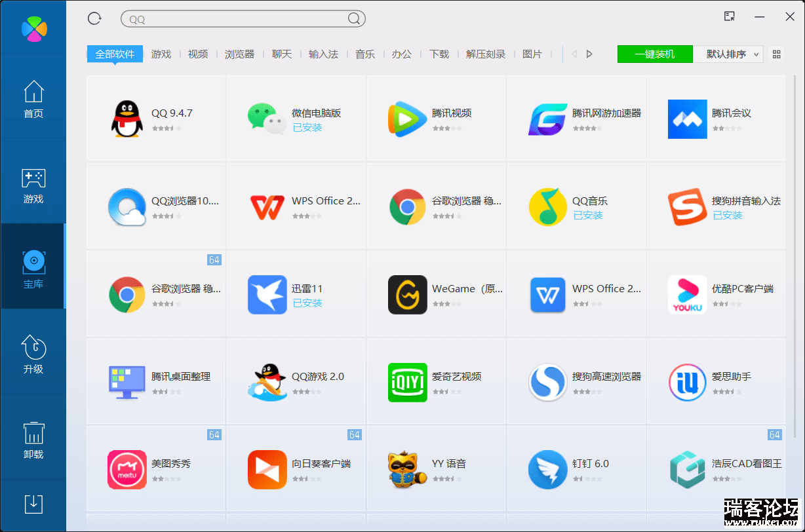The width and height of the screenshot is (805, 532).
Task: Switch to the 浏览器 category tab
Action: (x=240, y=54)
